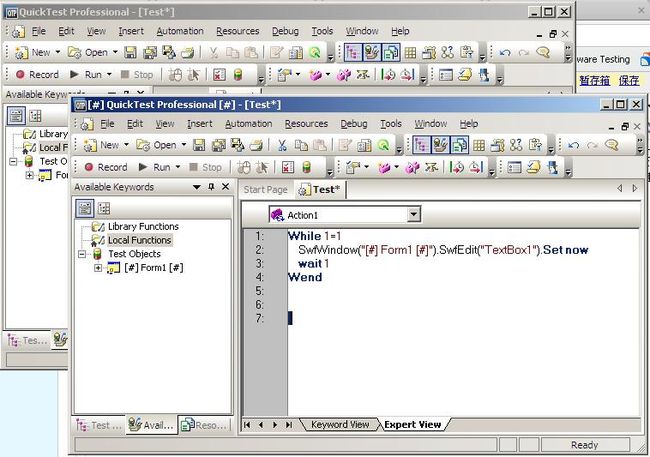The height and width of the screenshot is (457, 650).
Task: Close the front Available Keywords panel
Action: click(226, 187)
